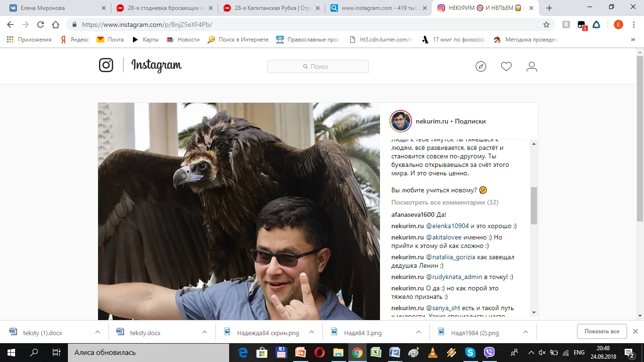
Task: Open Excel from the taskbar
Action: click(376, 353)
